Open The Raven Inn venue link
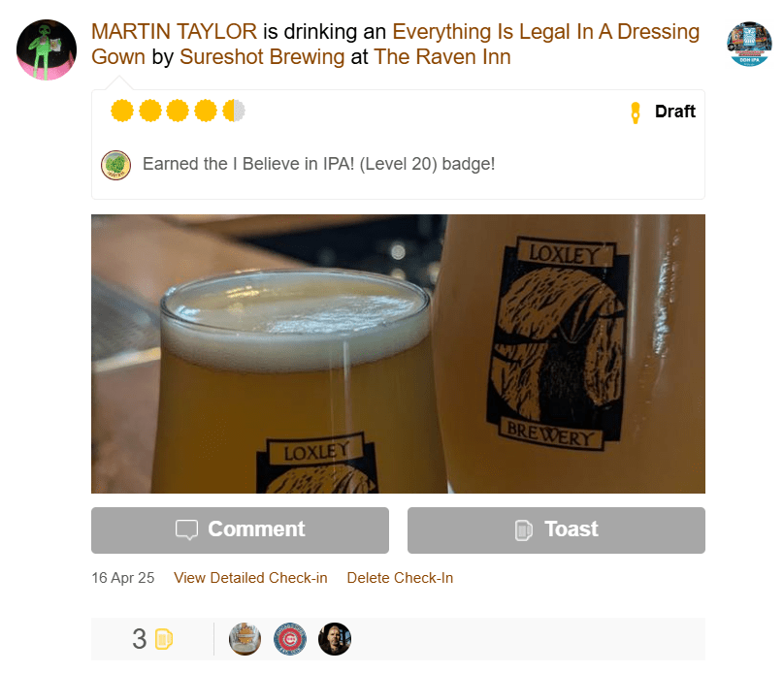The width and height of the screenshot is (784, 673). pos(442,57)
